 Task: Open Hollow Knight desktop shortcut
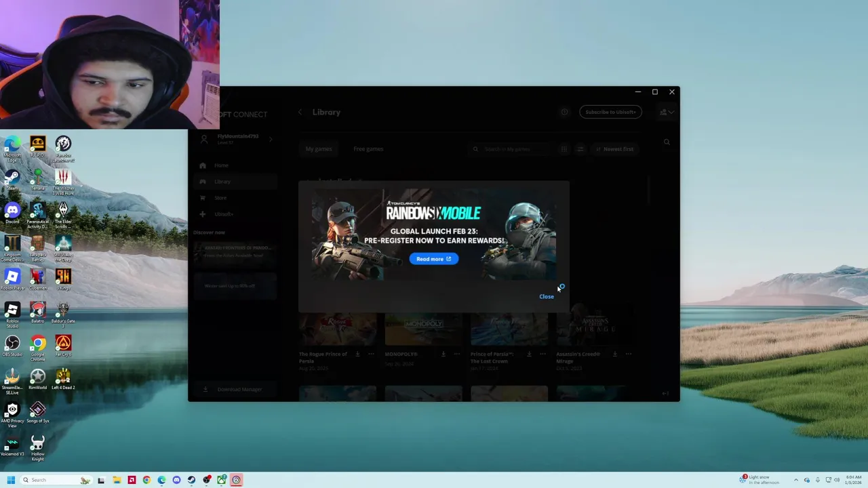(x=37, y=447)
